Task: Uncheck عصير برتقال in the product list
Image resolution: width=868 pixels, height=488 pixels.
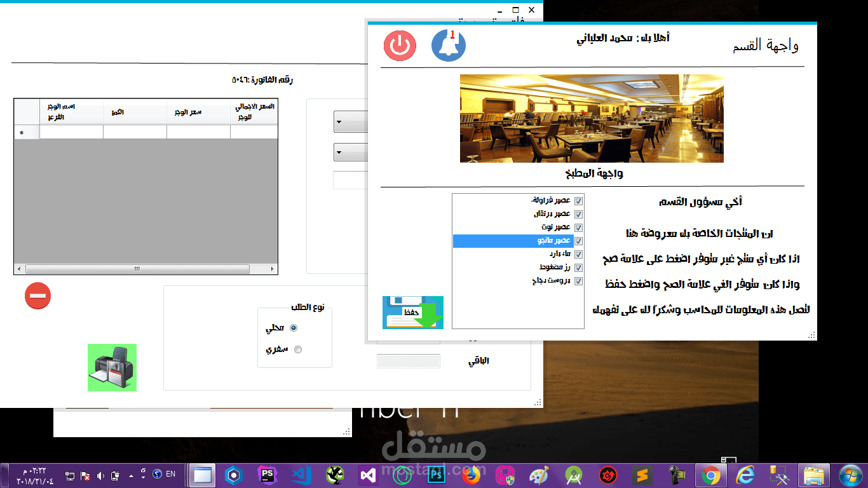Action: click(x=578, y=214)
